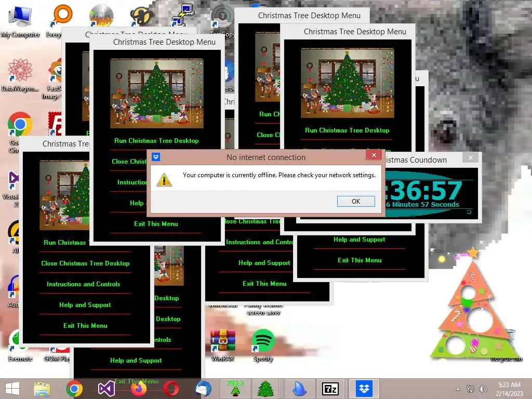Open the Spotify desktop shortcut
Image resolution: width=532 pixels, height=399 pixels.
tap(263, 345)
